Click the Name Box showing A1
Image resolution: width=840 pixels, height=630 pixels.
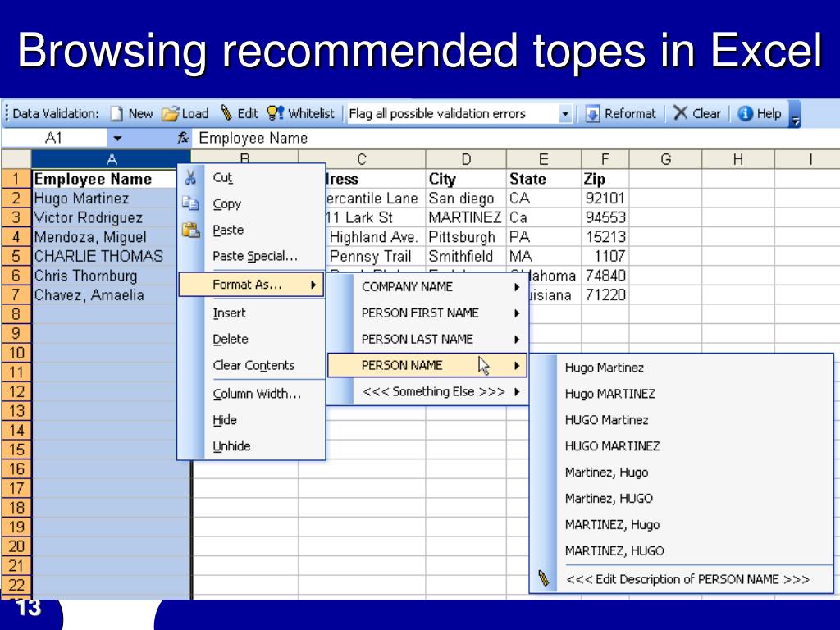54,139
